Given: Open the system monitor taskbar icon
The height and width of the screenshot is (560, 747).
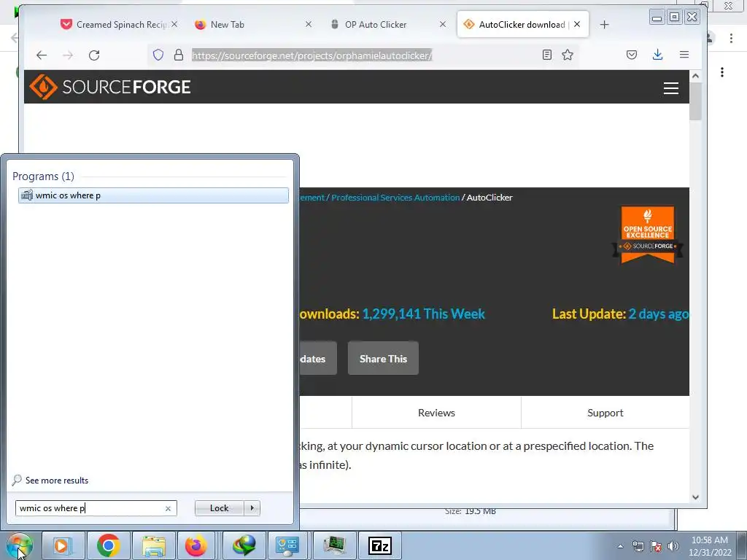Looking at the screenshot, I should pyautogui.click(x=335, y=545).
